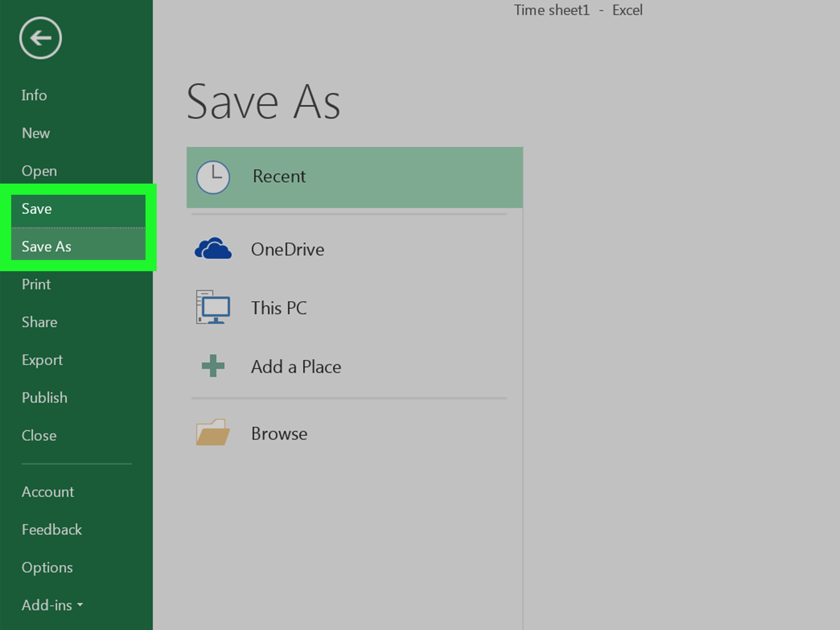Viewport: 840px width, 630px height.
Task: Click the plus icon to Add a Place
Action: click(213, 366)
